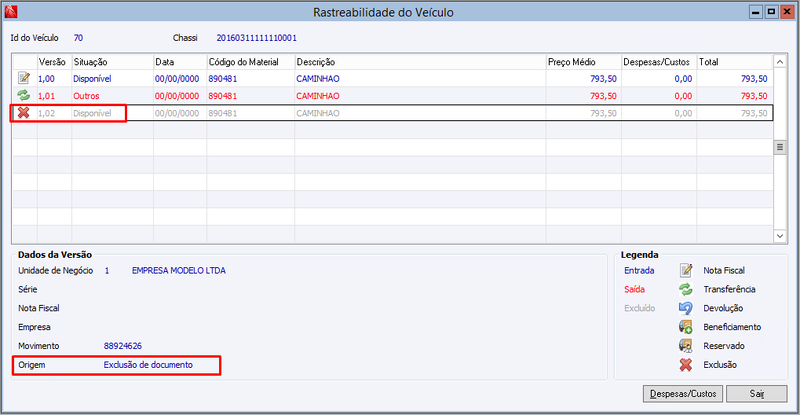
Task: Minimize the Rastreabilidade do Veículo window
Action: (756, 12)
